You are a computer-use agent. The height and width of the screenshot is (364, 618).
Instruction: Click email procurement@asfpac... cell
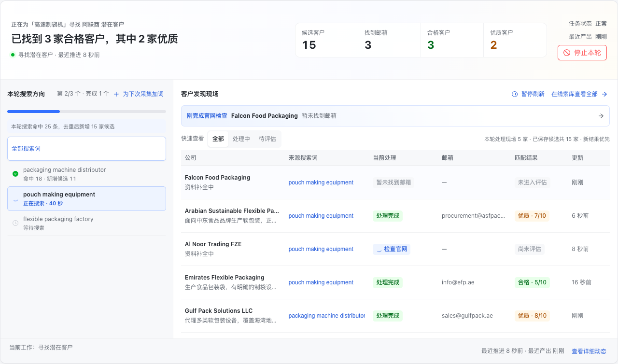(x=473, y=216)
